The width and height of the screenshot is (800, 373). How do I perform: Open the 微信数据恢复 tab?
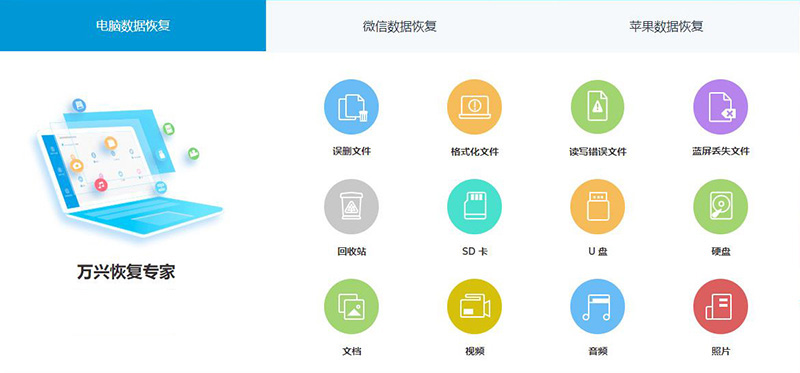(399, 26)
